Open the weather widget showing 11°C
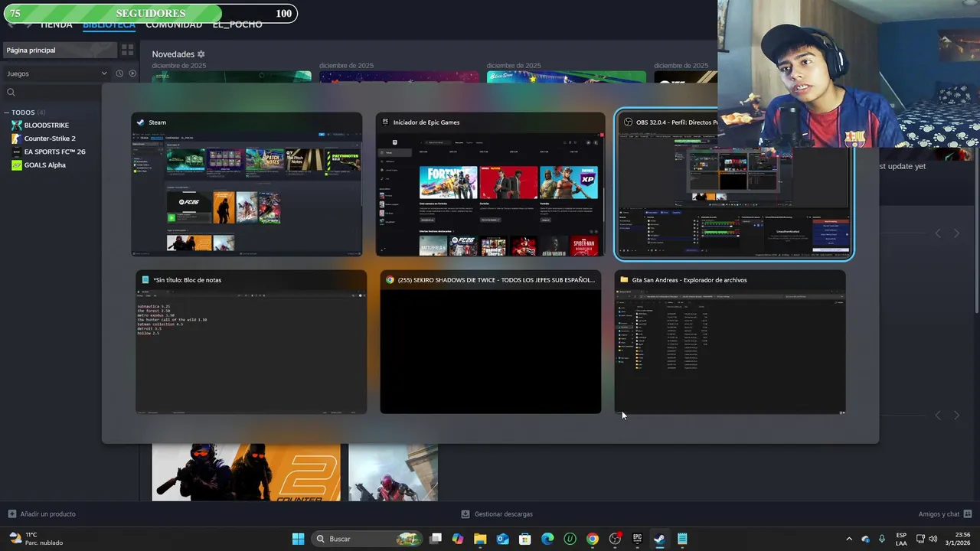Image resolution: width=980 pixels, height=551 pixels. tap(36, 539)
